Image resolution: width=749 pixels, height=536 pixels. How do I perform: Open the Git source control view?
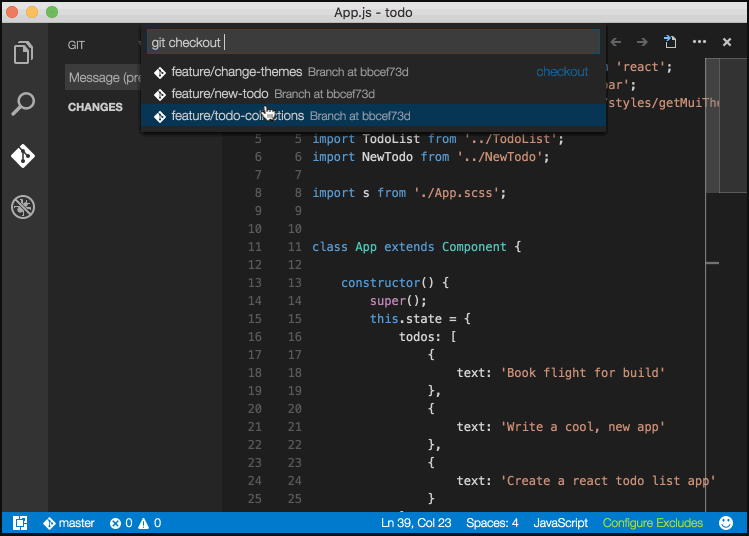(x=23, y=156)
